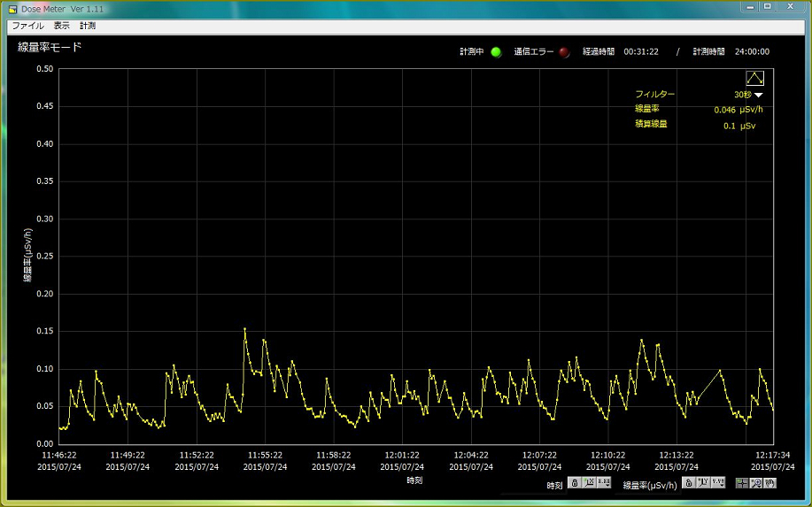This screenshot has width=812, height=507.
Task: Toggle the dose rate axis lock
Action: tap(688, 482)
